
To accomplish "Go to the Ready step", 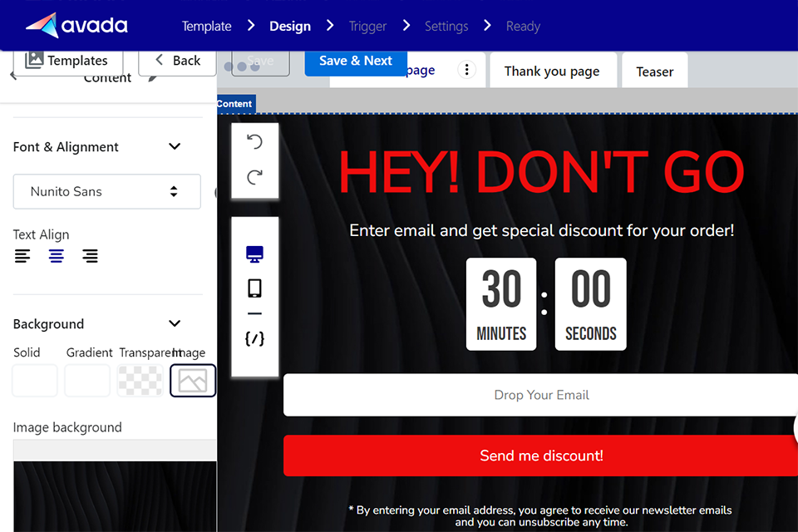I will point(523,26).
